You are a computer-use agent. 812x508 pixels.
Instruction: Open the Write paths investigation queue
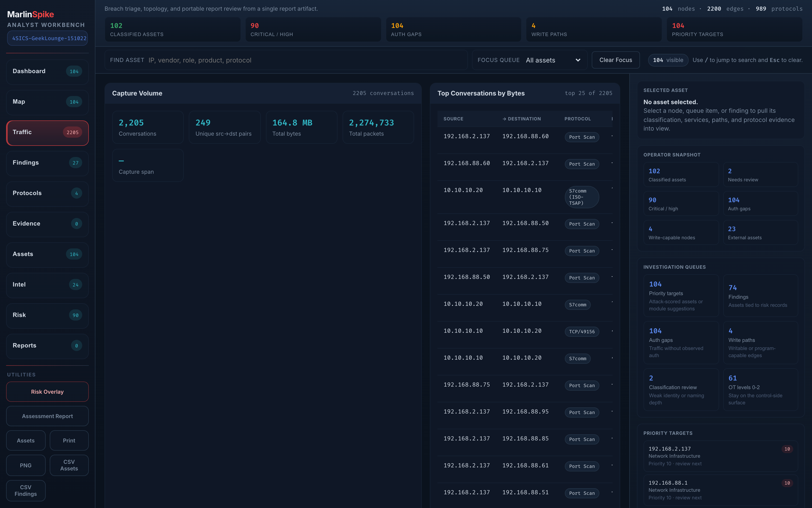(x=760, y=343)
